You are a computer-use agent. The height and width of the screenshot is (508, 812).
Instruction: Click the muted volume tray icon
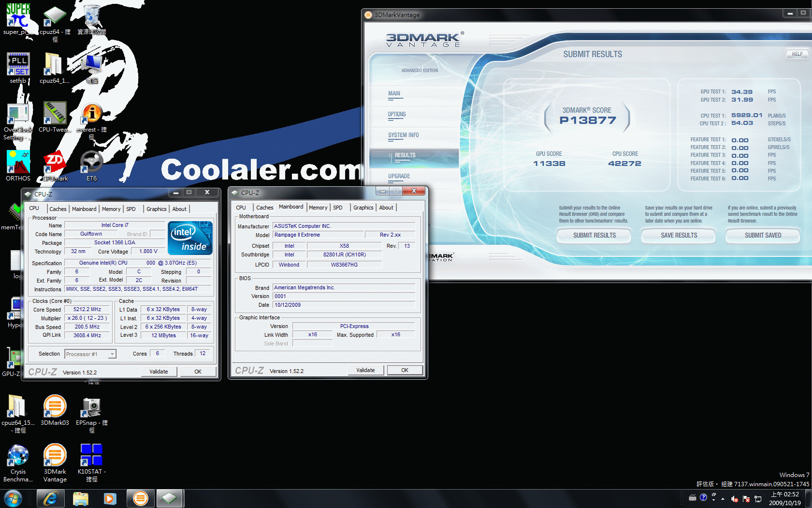[x=734, y=499]
